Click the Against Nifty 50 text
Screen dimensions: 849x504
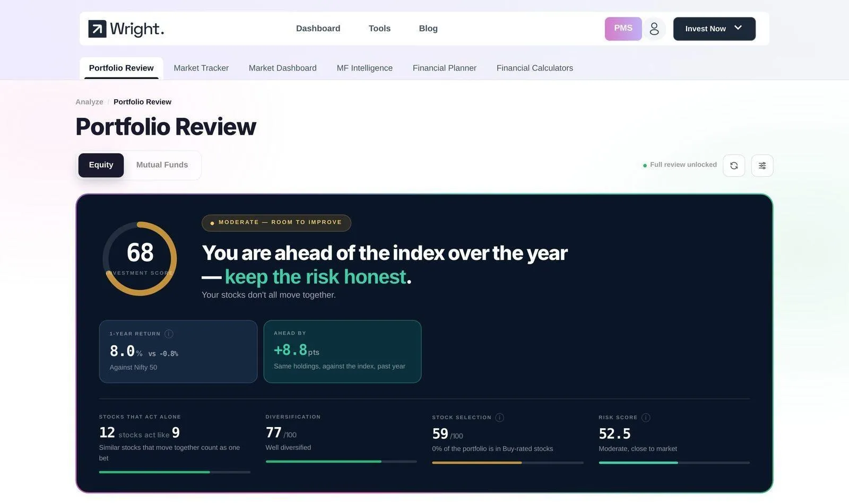pos(133,368)
